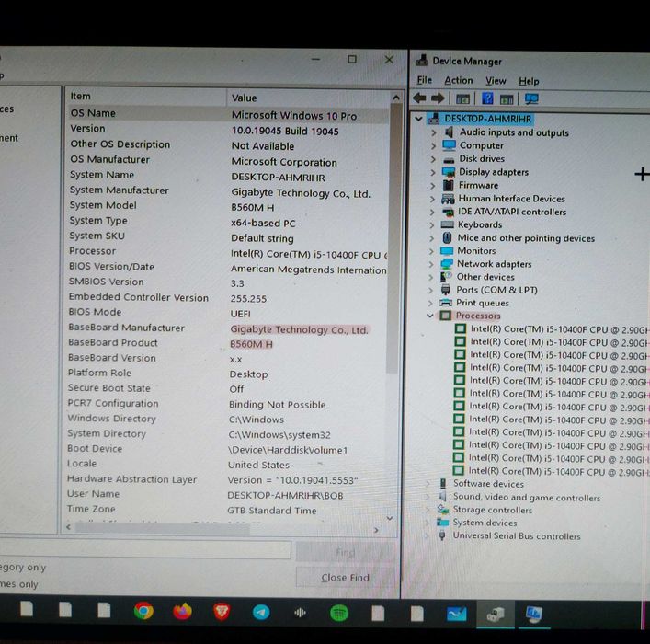
Task: Click 'Binding Not Possible' PCR7 value
Action: [277, 405]
